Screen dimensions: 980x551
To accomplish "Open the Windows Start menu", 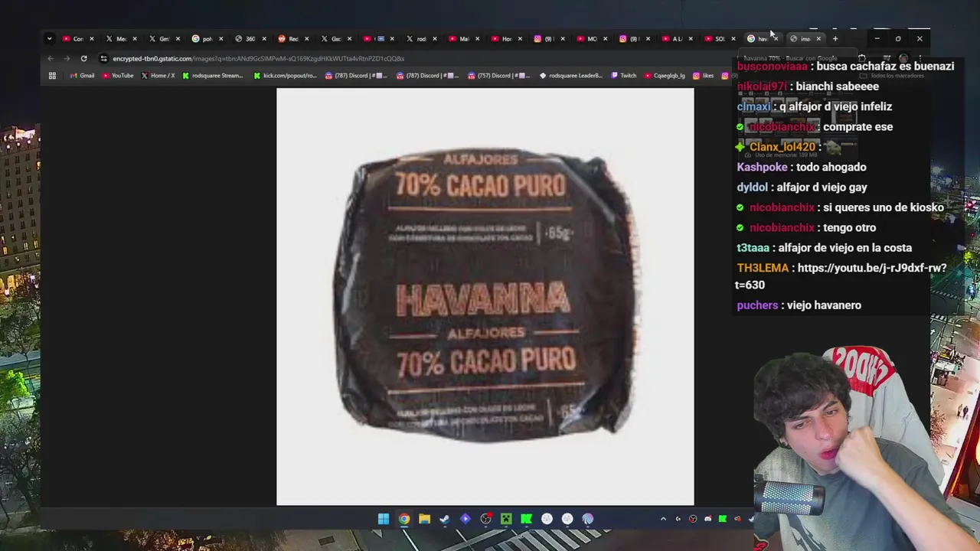I will coord(384,519).
